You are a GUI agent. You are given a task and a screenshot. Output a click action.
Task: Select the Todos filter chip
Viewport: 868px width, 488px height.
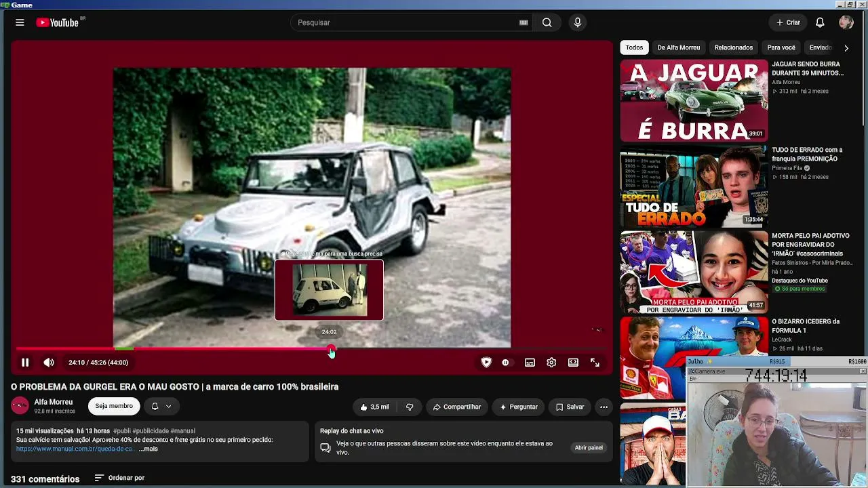pyautogui.click(x=634, y=47)
